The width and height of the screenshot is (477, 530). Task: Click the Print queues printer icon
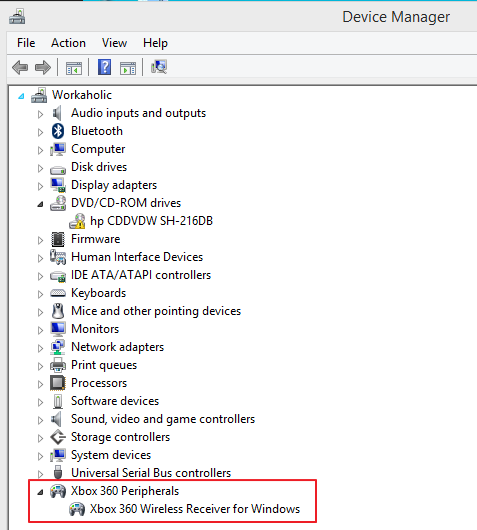tap(58, 365)
